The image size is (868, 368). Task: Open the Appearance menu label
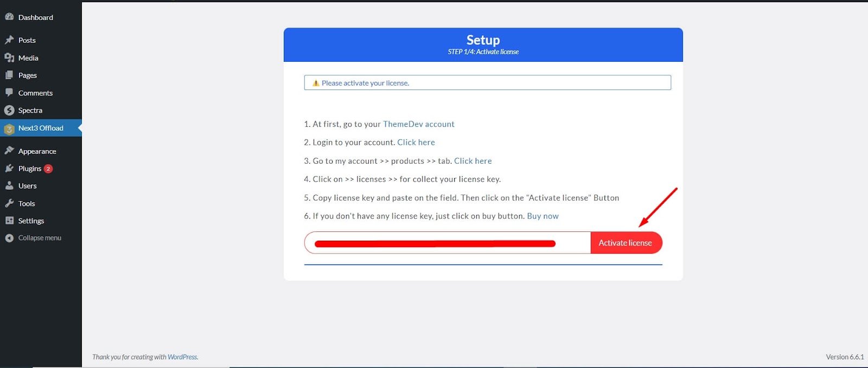pyautogui.click(x=37, y=151)
